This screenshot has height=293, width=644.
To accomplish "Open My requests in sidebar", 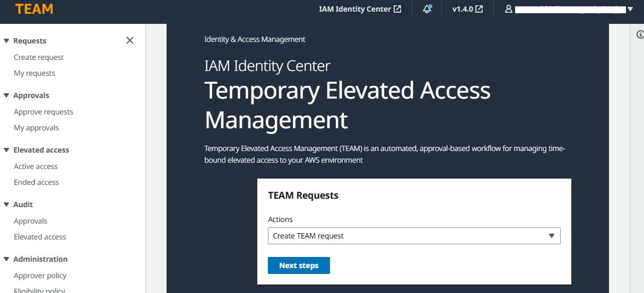I will 34,73.
